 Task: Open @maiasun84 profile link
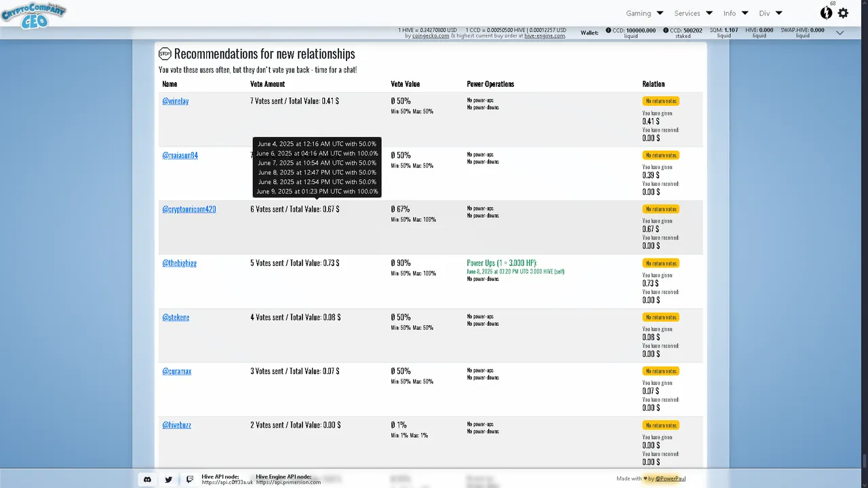click(x=180, y=155)
